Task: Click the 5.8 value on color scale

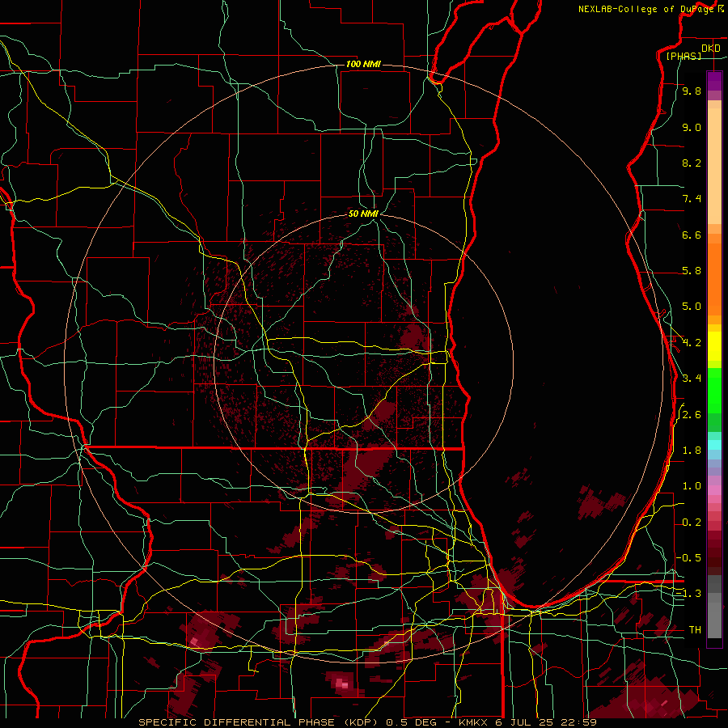Action: [x=692, y=271]
